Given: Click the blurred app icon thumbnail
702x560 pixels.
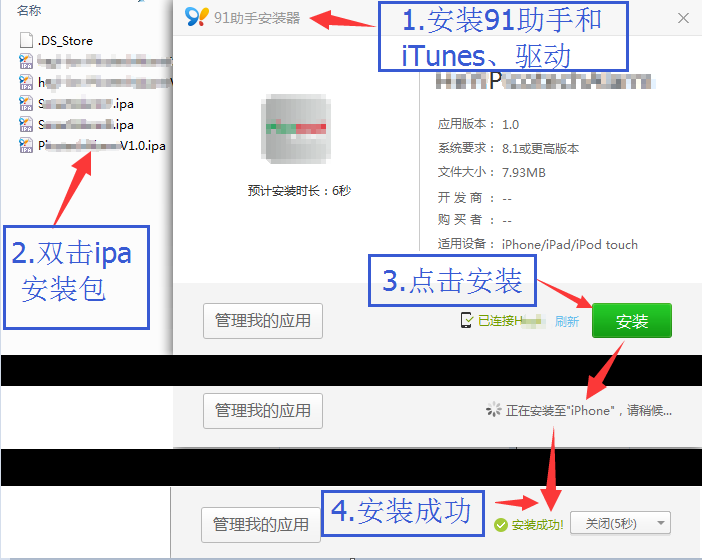Looking at the screenshot, I should tap(295, 129).
